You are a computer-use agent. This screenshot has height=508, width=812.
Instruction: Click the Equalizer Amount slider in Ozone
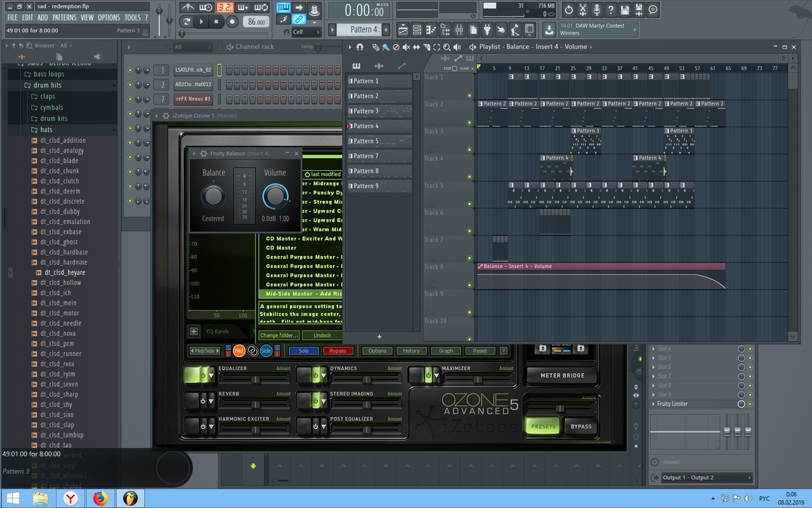255,379
